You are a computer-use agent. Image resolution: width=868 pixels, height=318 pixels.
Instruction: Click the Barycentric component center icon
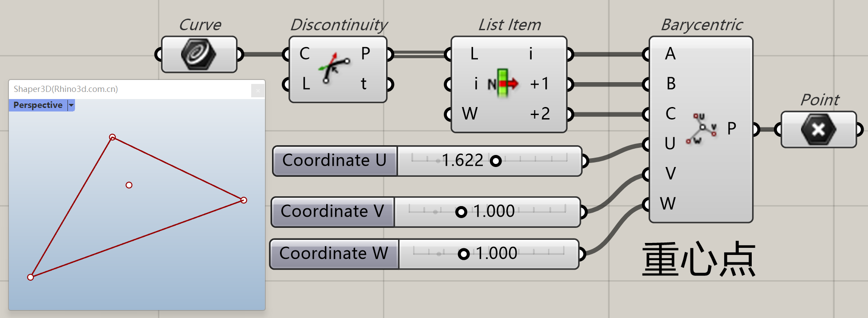coord(702,128)
